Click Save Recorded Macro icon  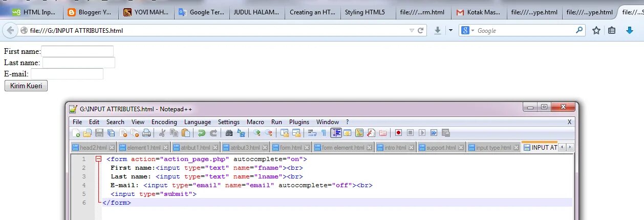[x=445, y=133]
